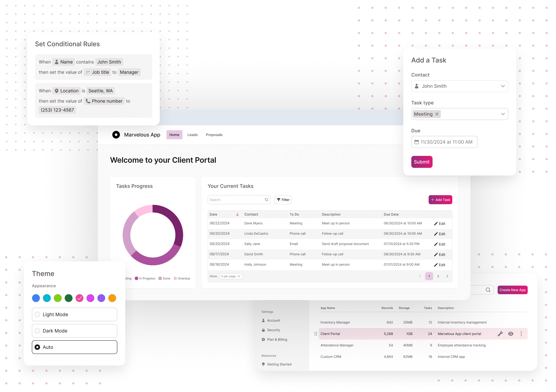Pick the cyan appearance color swatch
This screenshot has width=556, height=392.
[x=47, y=298]
